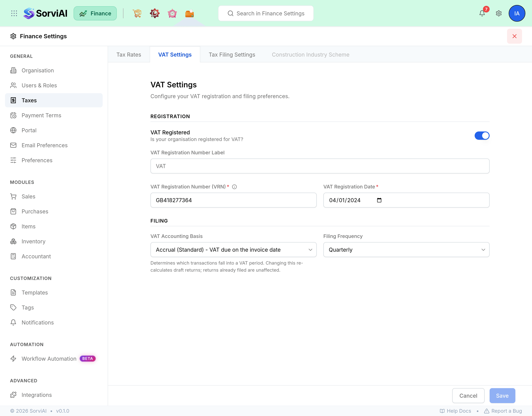This screenshot has width=532, height=416.
Task: Click the VAT Registration Number Label field
Action: 320,166
